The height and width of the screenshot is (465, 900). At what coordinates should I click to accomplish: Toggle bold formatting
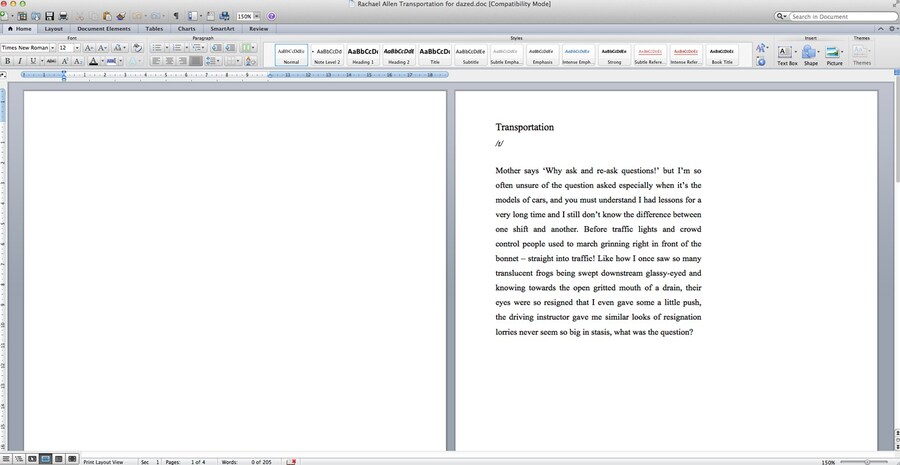coord(7,61)
